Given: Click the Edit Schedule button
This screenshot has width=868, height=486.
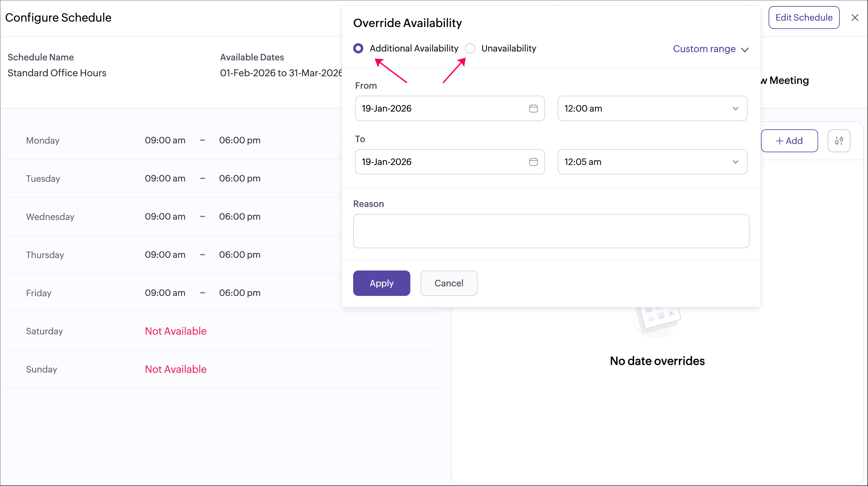Looking at the screenshot, I should pos(804,17).
